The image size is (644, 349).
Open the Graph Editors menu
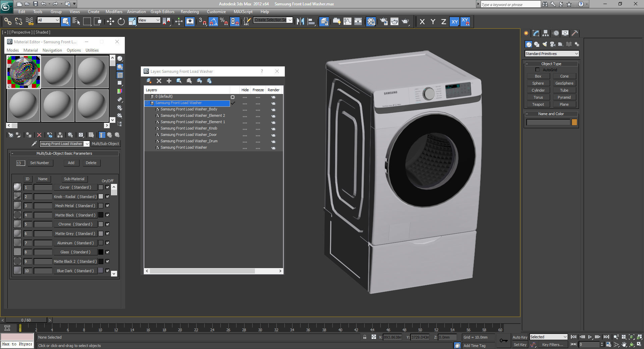click(162, 11)
